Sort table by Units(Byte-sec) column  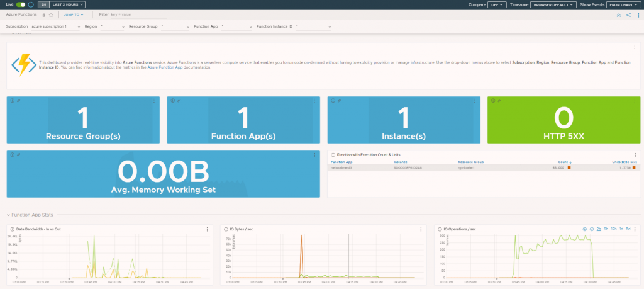click(625, 162)
